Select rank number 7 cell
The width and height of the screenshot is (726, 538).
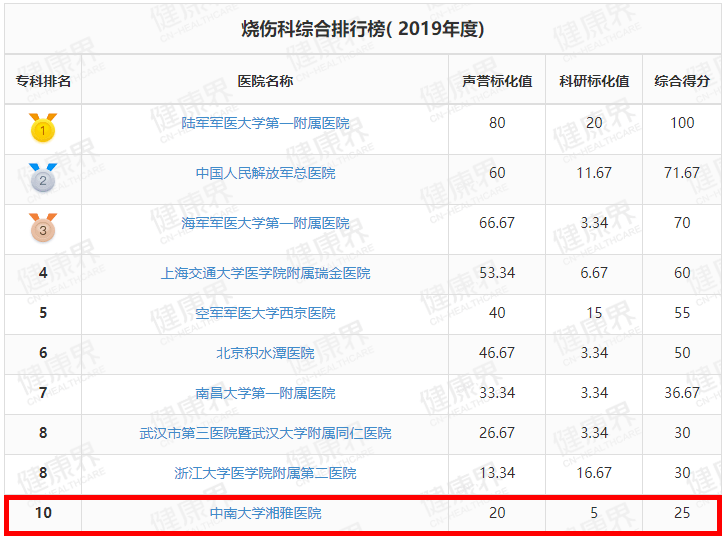click(43, 393)
